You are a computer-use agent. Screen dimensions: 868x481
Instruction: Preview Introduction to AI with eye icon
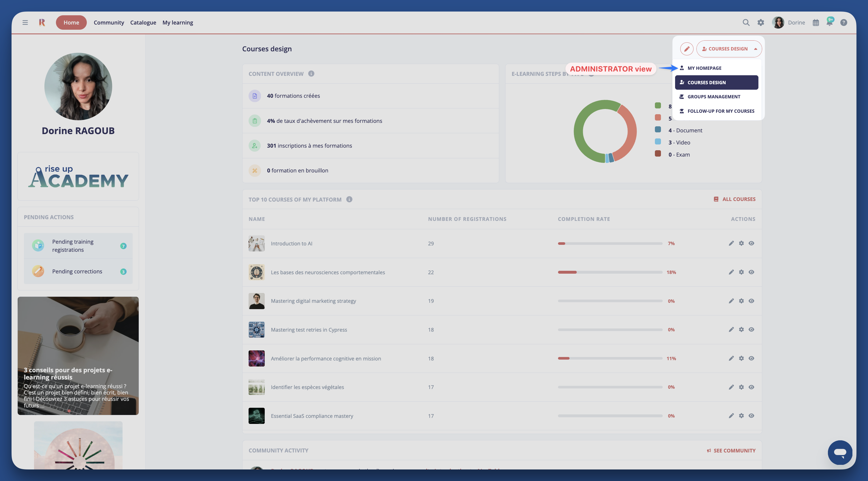[751, 243]
